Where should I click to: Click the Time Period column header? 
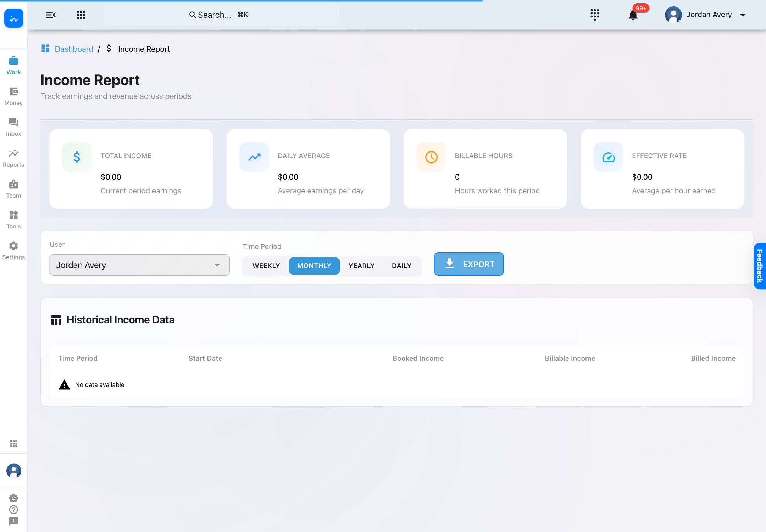[78, 358]
